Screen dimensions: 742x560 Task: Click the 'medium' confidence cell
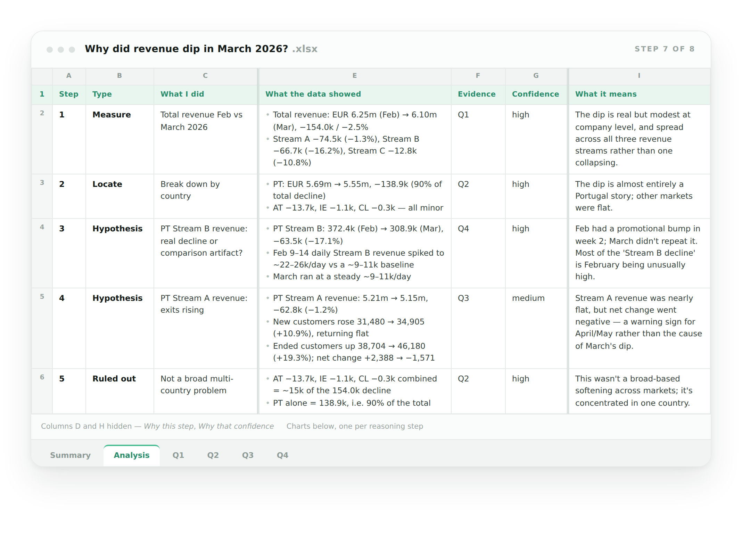coord(536,328)
